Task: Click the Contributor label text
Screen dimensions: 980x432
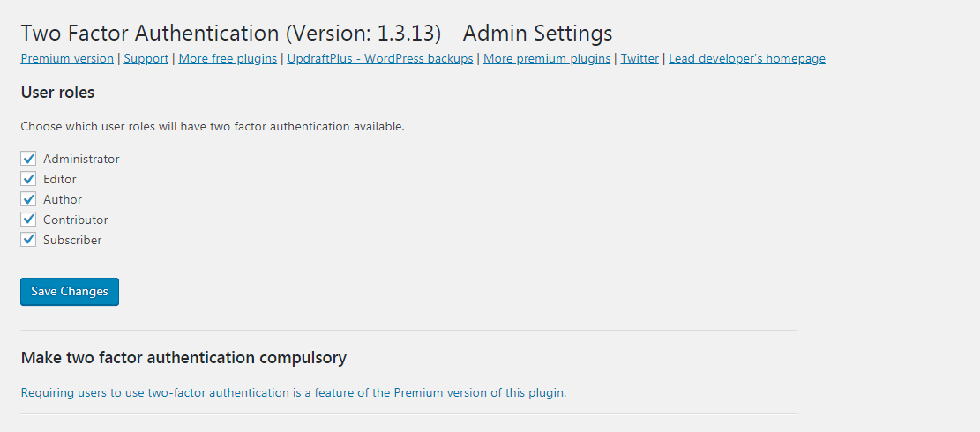Action: [76, 220]
